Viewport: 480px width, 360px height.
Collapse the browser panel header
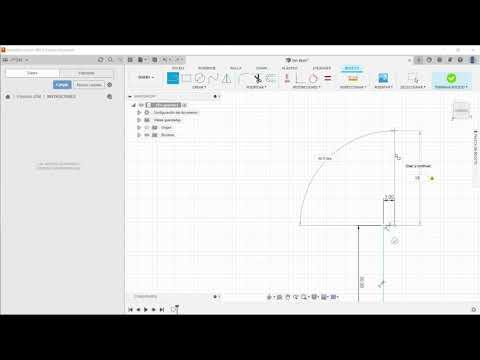[130, 97]
